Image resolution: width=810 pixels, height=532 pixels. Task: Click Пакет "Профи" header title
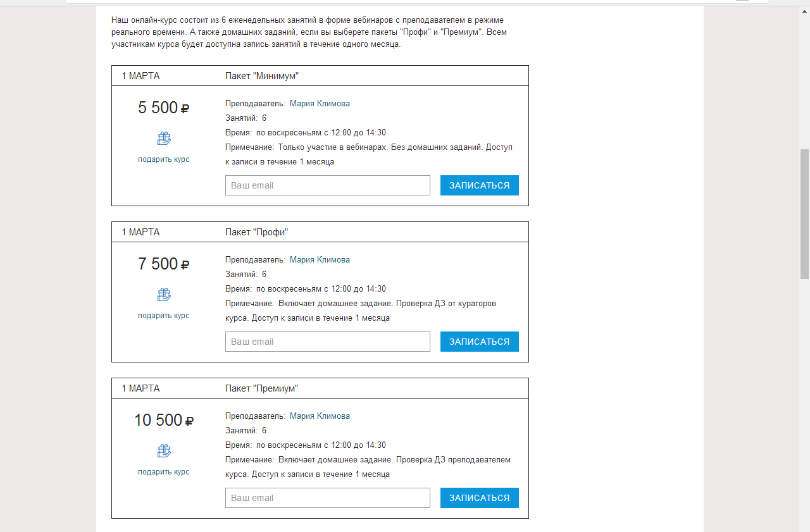point(256,232)
